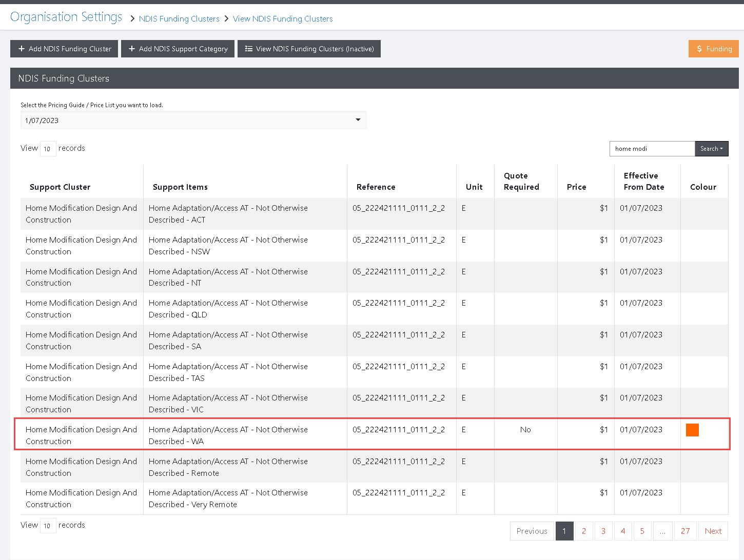Jump to page 27 of results

686,531
